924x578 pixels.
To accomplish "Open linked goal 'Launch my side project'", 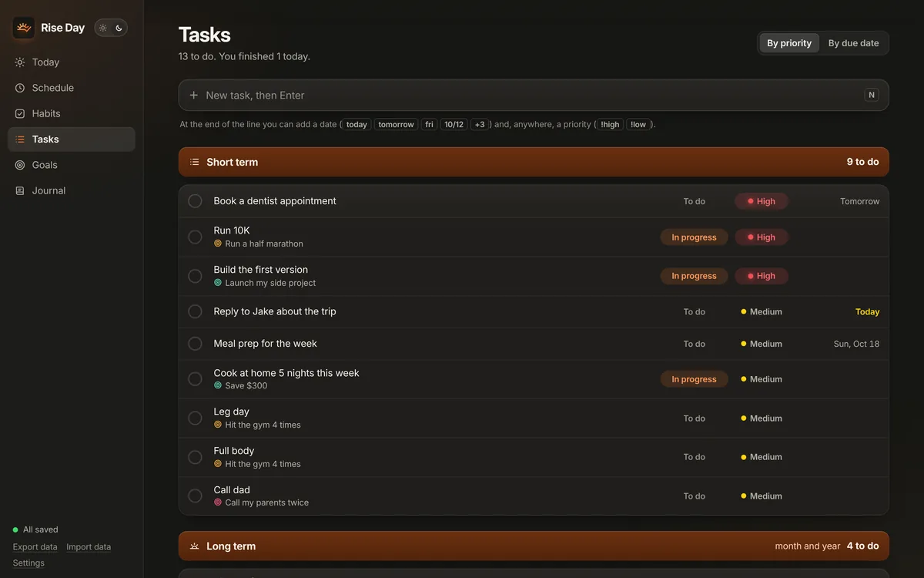I will 265,283.
